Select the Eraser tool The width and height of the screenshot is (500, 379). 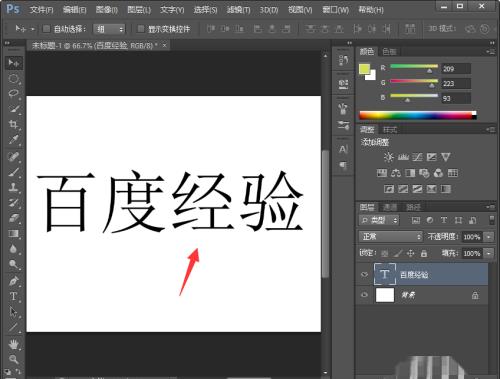click(x=13, y=218)
